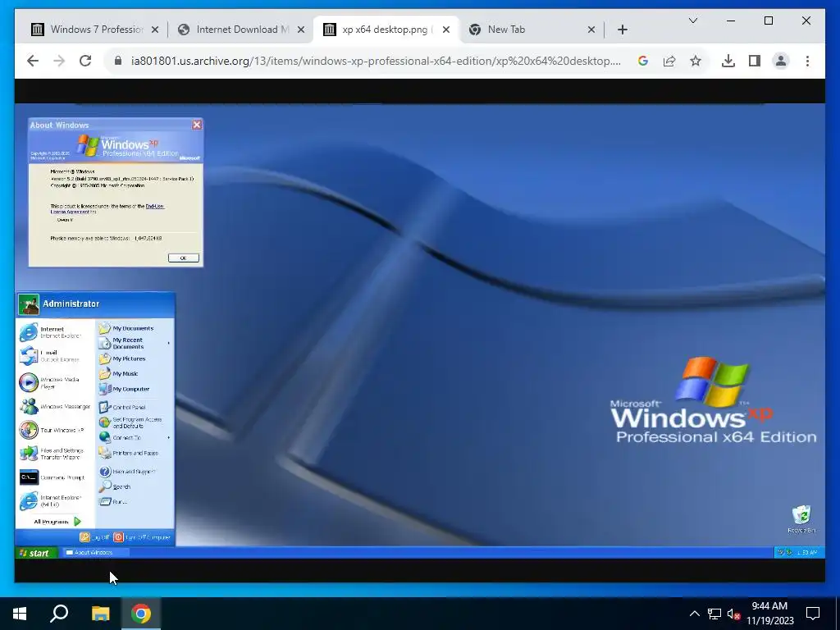The image size is (840, 630).
Task: Click the Internet Explorer icon in the XP start menu
Action: point(29,332)
